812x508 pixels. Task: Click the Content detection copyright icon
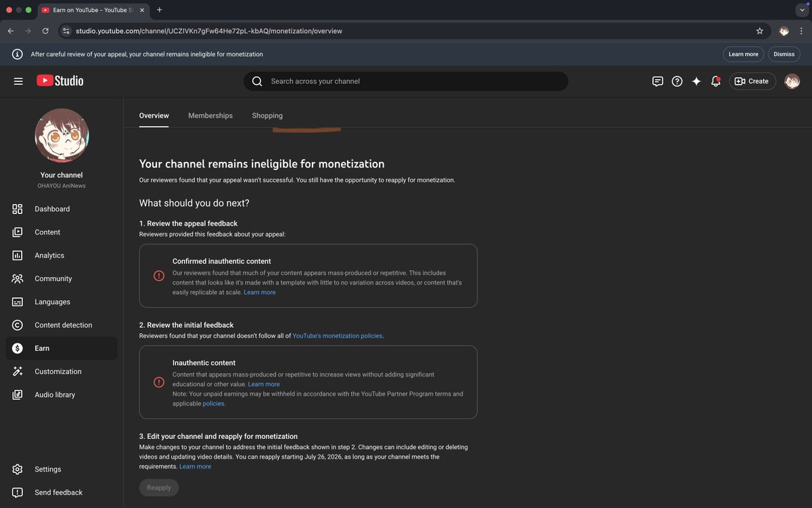pyautogui.click(x=18, y=325)
